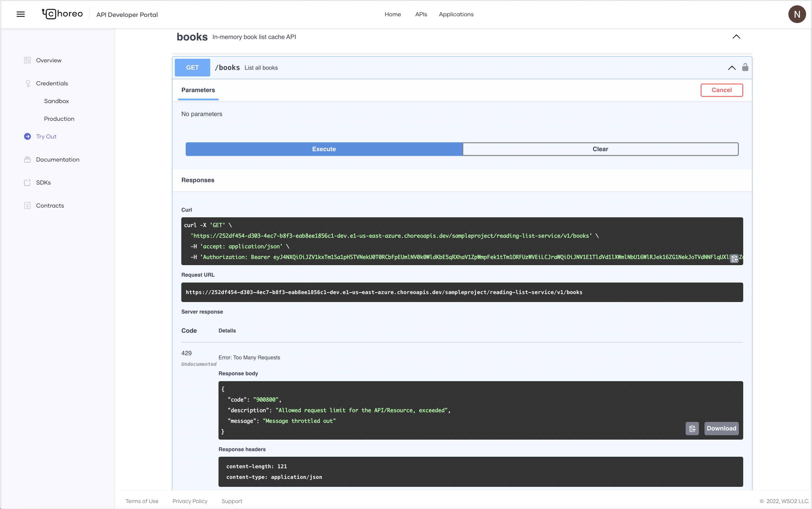Collapse the books section chevron

pos(736,37)
